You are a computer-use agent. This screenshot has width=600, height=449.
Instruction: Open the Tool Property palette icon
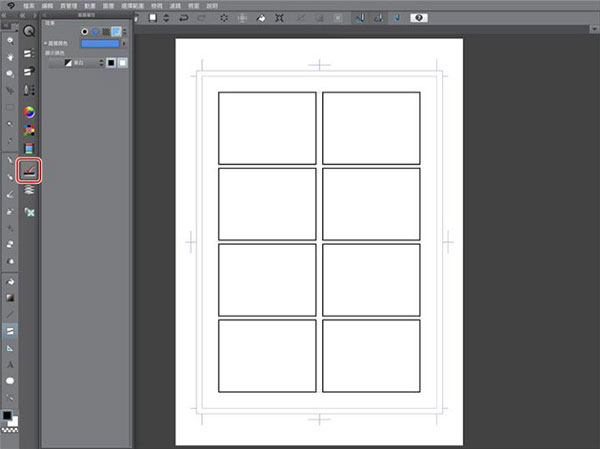coord(29,71)
